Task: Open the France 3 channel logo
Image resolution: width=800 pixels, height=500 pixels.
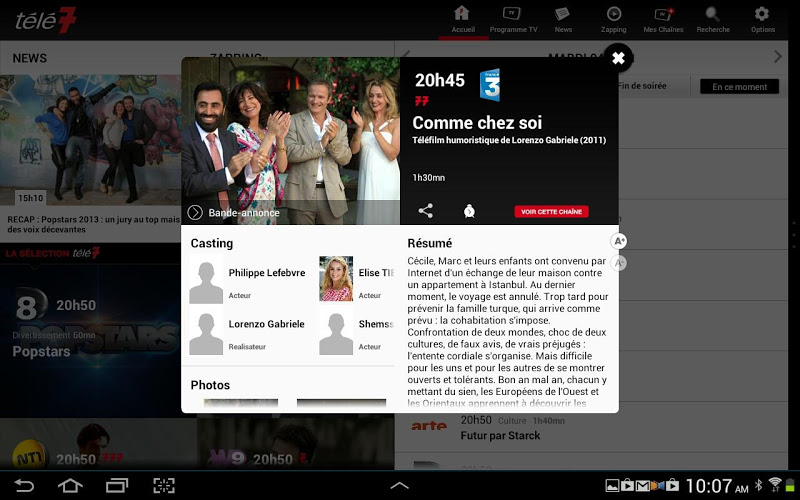Action: click(490, 85)
